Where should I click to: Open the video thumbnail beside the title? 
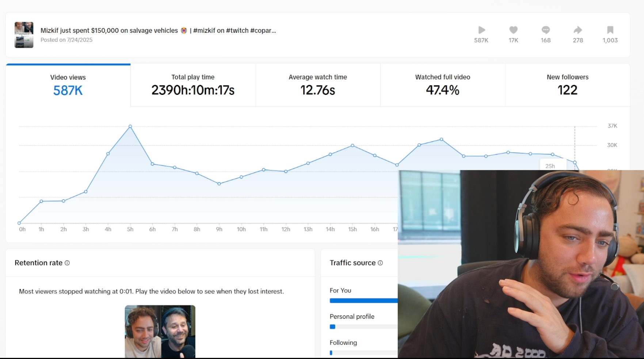24,35
